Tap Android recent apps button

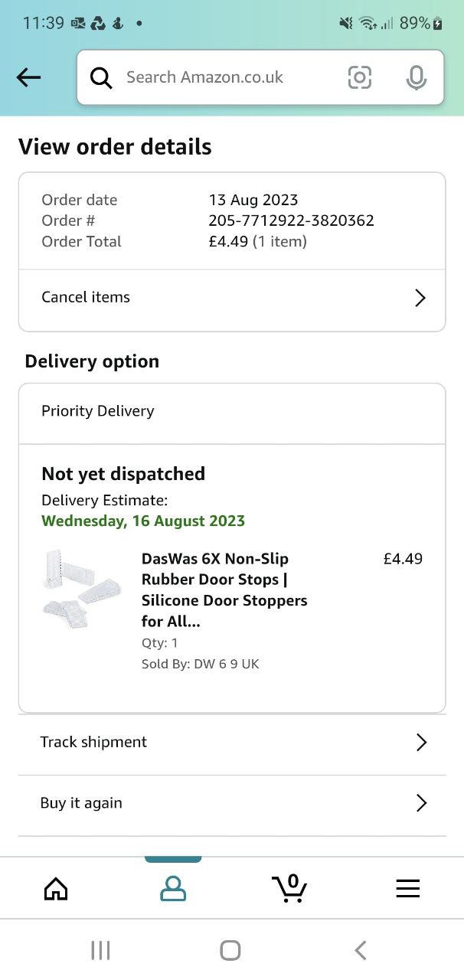[100, 950]
